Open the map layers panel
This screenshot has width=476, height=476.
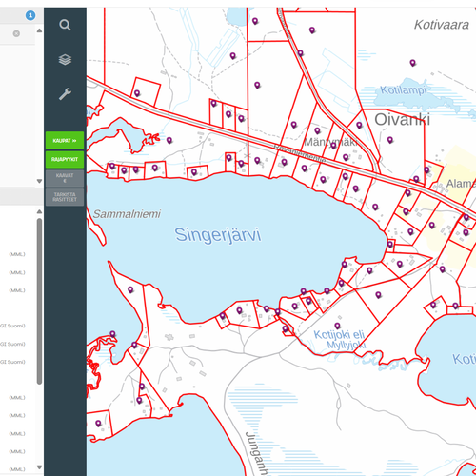click(x=65, y=60)
